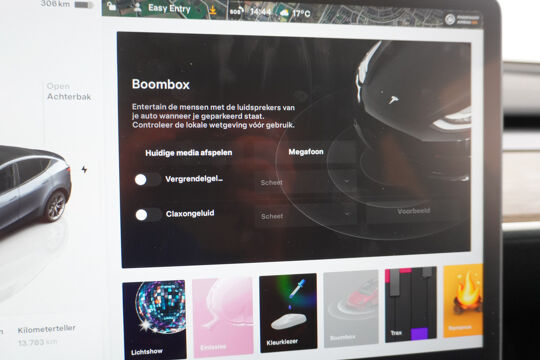Select the Megafoon option
The height and width of the screenshot is (360, 540).
coord(306,152)
